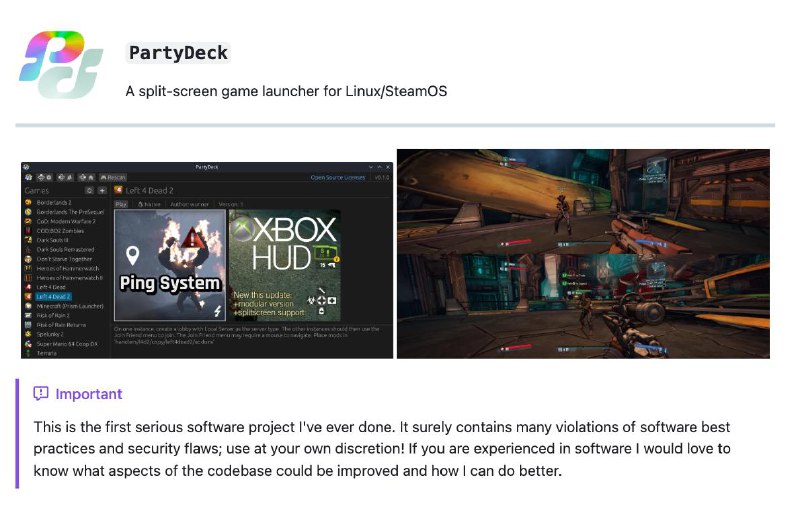Click the Heroes of Hammerwatch II icon
Viewport: 800px width, 508px height.
pyautogui.click(x=28, y=278)
